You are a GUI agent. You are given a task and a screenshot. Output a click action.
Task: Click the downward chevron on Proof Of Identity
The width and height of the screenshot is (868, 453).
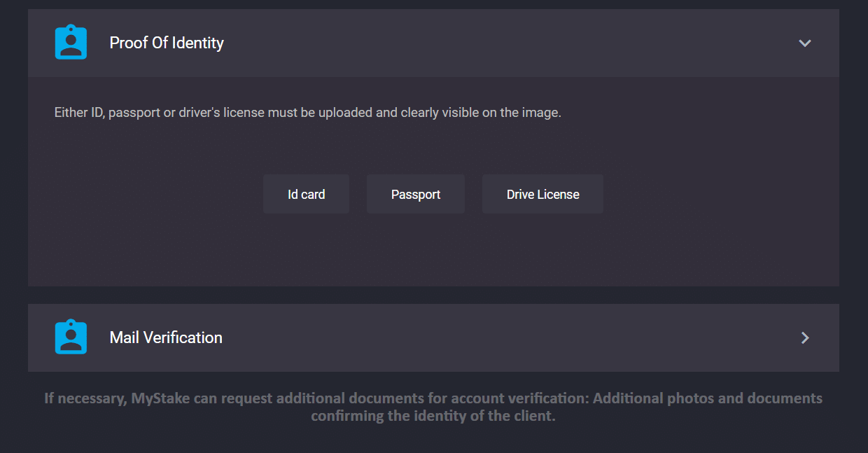[804, 43]
